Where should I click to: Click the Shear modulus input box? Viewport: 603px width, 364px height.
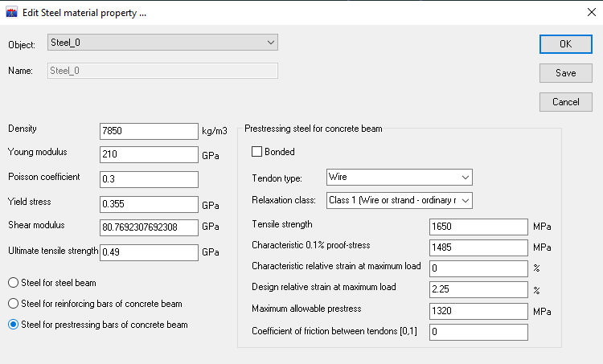coord(149,228)
